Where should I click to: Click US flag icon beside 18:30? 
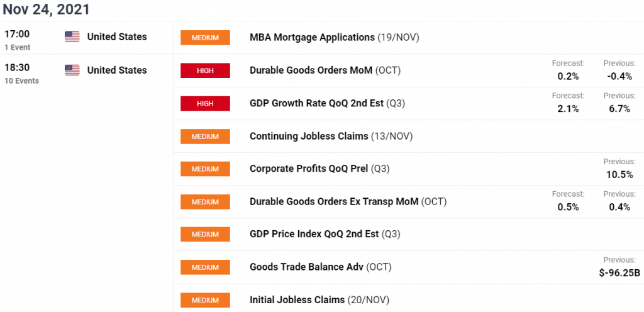pyautogui.click(x=72, y=70)
